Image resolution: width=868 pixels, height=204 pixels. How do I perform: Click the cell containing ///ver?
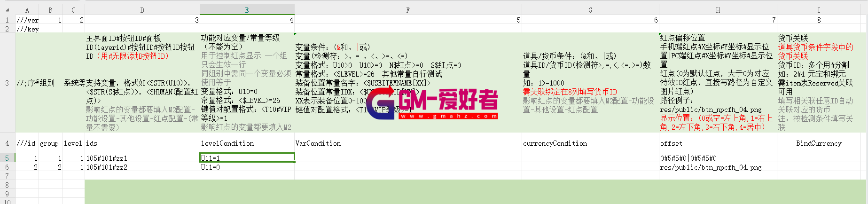pyautogui.click(x=27, y=20)
